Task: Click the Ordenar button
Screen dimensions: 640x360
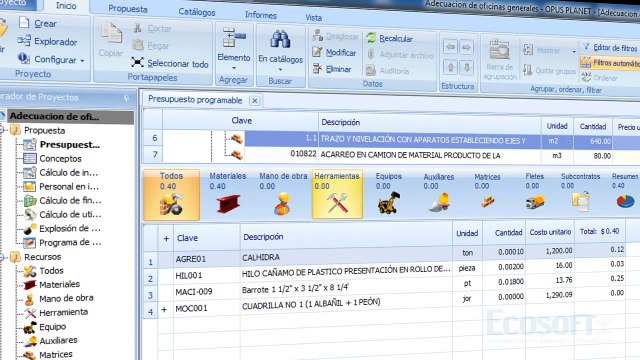Action: point(600,78)
